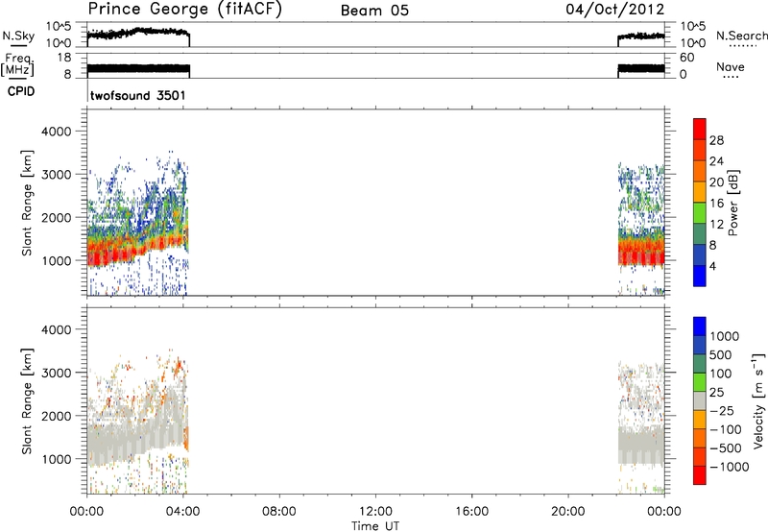This screenshot has width=768, height=532.
Task: Click the "12:00" time axis label
Action: point(375,512)
